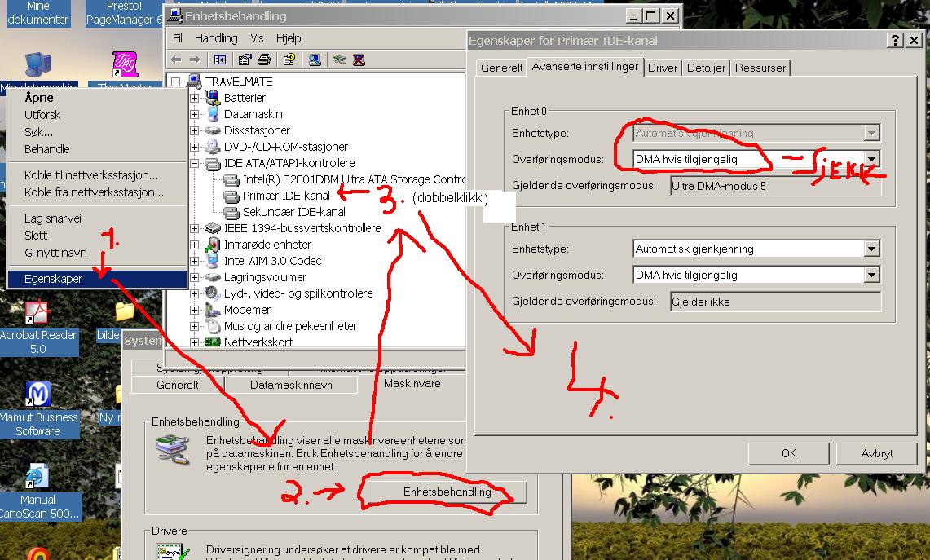Open the Vis menu
This screenshot has height=560, width=930.
257,38
